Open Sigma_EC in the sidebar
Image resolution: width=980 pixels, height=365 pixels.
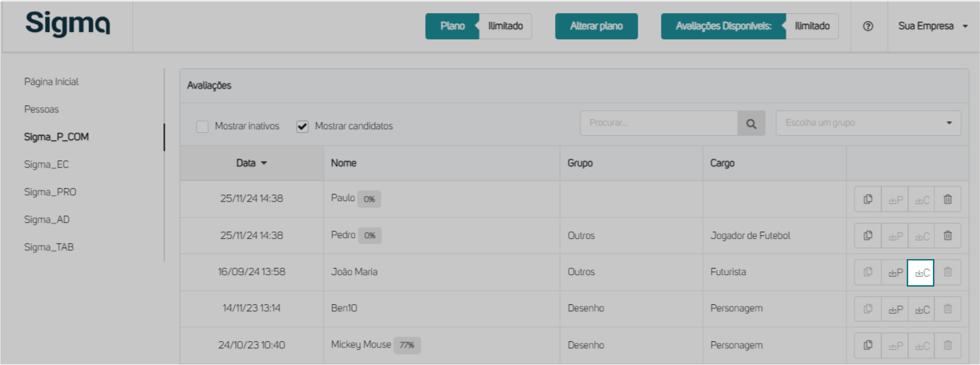(x=46, y=165)
